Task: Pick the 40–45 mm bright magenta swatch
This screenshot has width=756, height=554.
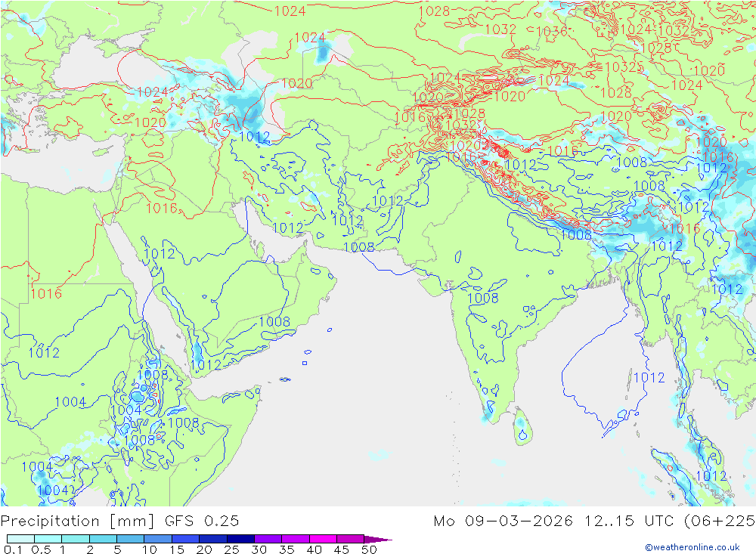Action: [323, 539]
